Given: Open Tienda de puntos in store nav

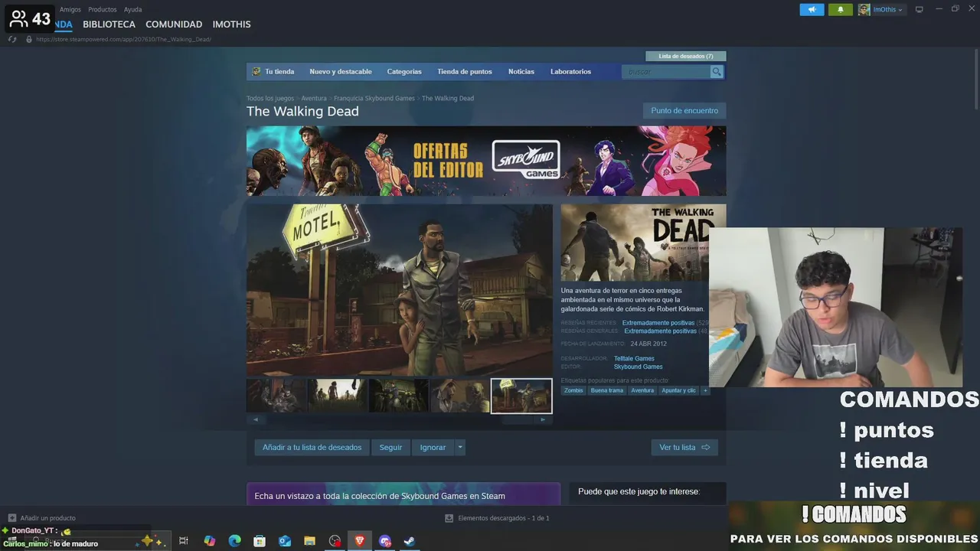Looking at the screenshot, I should pos(465,71).
